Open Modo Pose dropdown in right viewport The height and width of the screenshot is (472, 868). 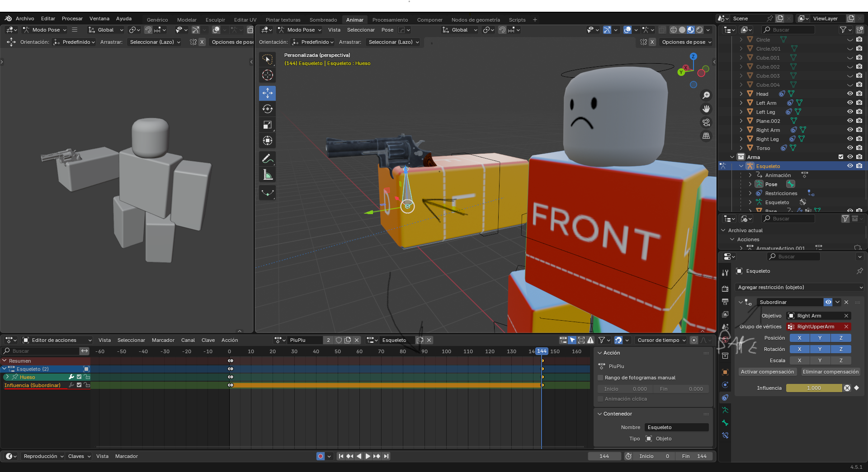pos(300,30)
